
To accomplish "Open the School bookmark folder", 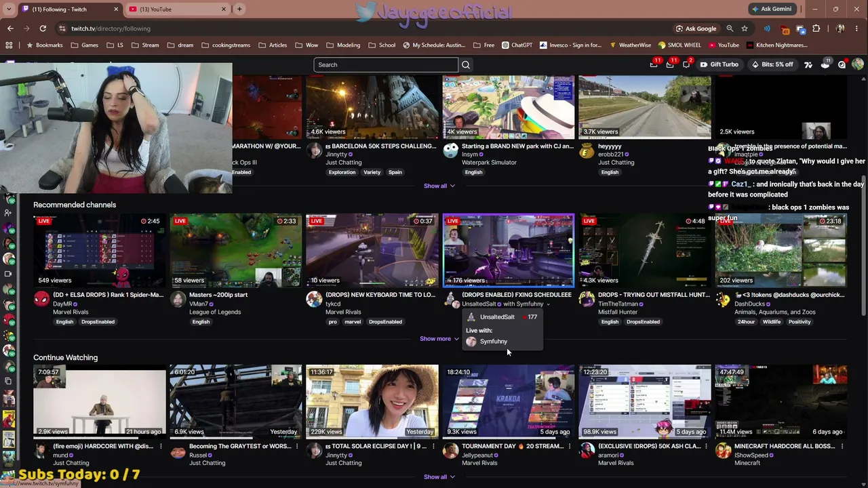I will [382, 45].
